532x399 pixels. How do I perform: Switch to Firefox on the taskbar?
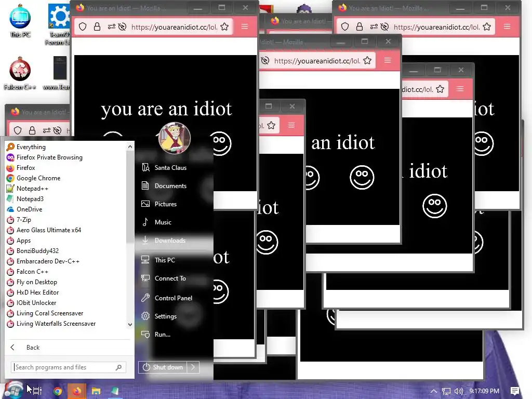[x=77, y=391]
